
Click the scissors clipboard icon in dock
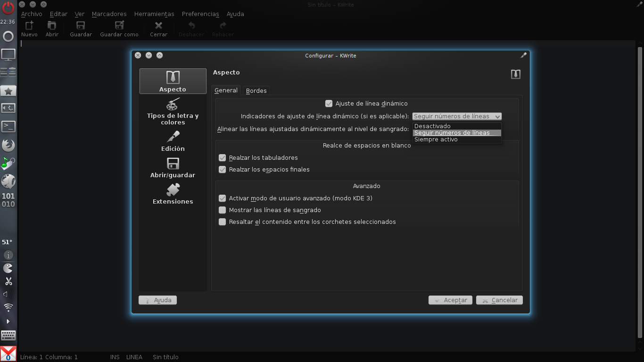(x=8, y=281)
